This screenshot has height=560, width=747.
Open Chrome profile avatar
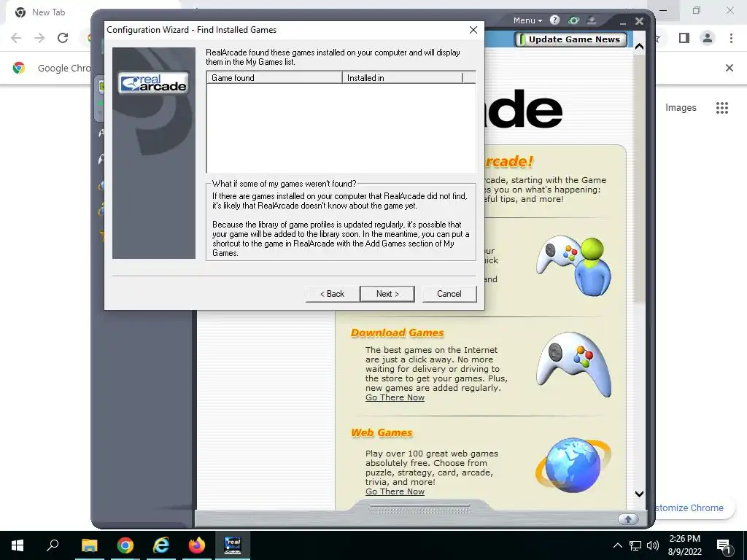coord(708,38)
